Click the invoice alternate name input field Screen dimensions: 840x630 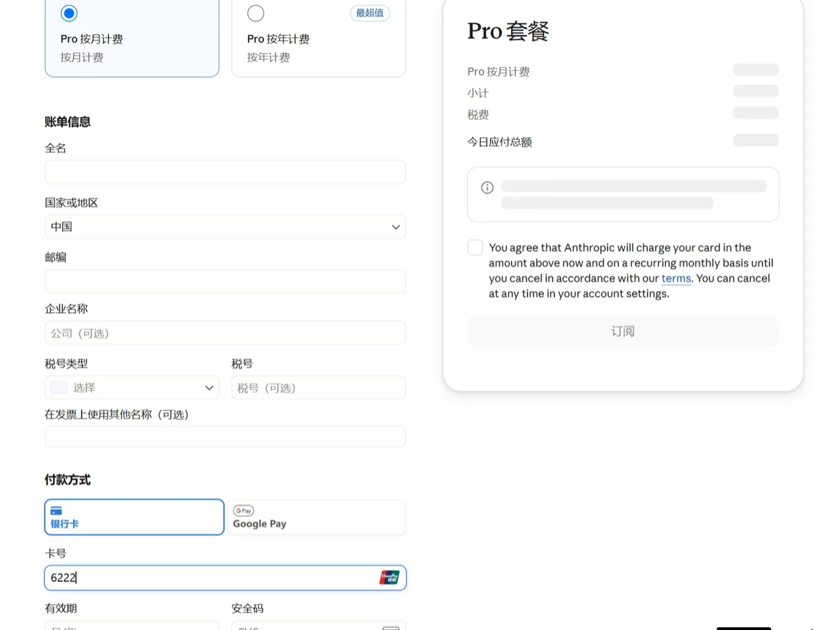[225, 437]
